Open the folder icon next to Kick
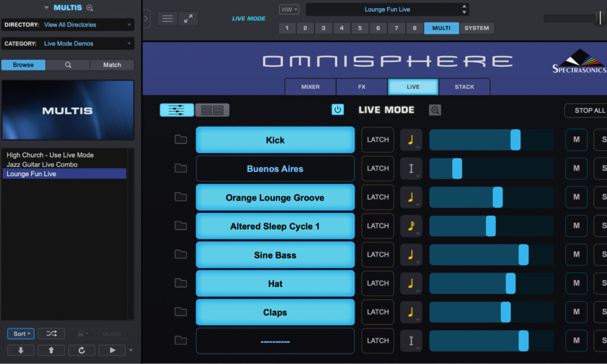The image size is (607, 364). [181, 139]
